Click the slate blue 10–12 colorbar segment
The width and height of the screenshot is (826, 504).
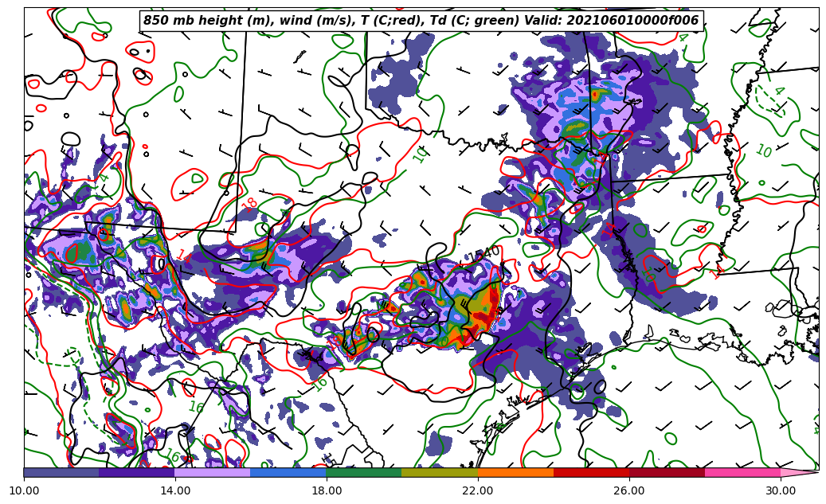tap(61, 472)
